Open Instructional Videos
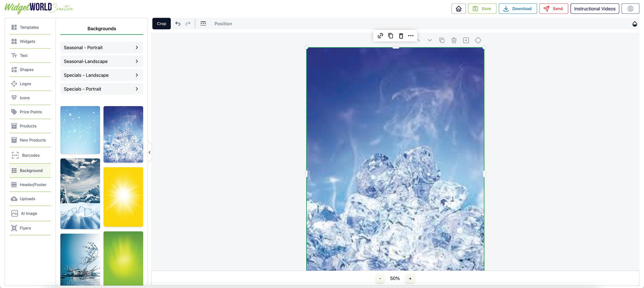Screen dimensions: 644x288 coord(595,9)
